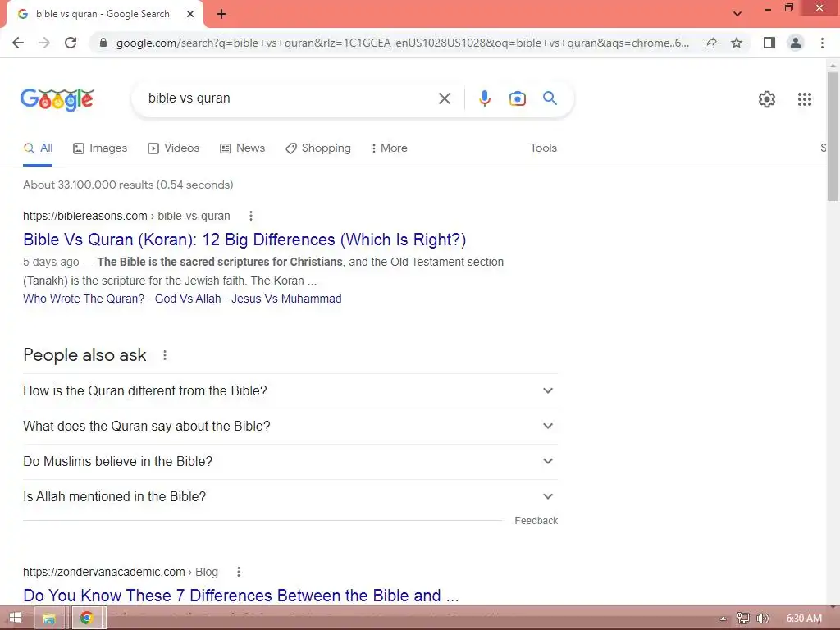This screenshot has width=840, height=630.
Task: Open the Chrome profile avatar
Action: pos(796,43)
